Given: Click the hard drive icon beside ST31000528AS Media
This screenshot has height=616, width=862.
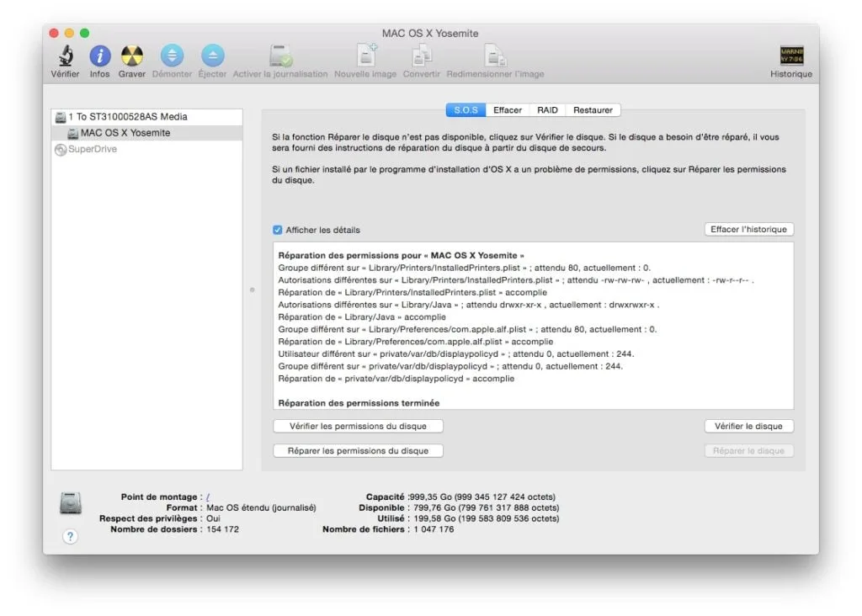Looking at the screenshot, I should tap(61, 117).
